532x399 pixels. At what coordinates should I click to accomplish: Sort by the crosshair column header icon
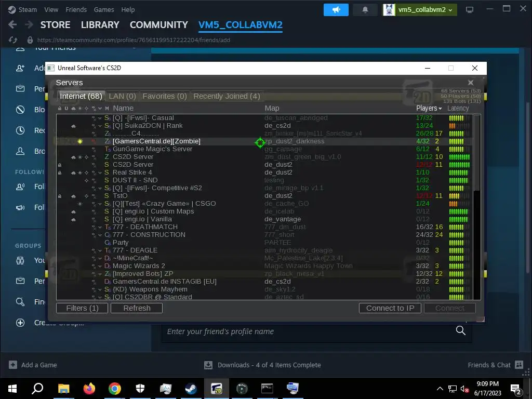click(87, 109)
